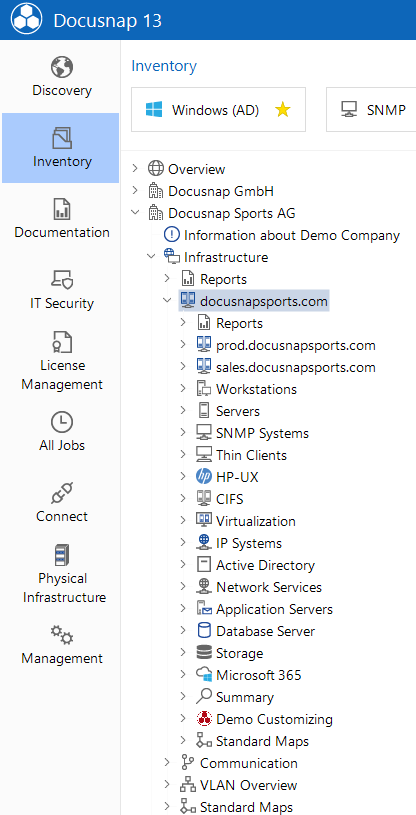Open the Documentation report icon
Image resolution: width=416 pixels, height=815 pixels.
point(62,209)
